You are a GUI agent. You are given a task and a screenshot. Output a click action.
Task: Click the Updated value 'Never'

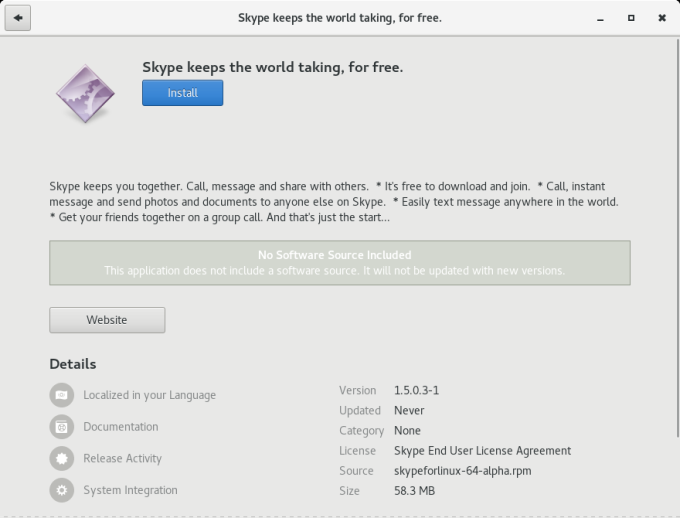(409, 410)
